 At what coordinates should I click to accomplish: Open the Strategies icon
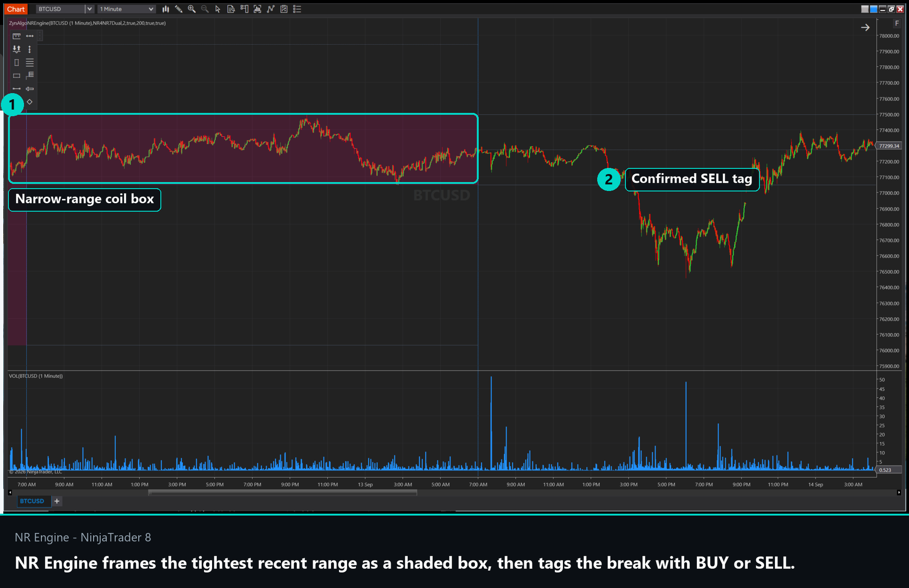284,9
